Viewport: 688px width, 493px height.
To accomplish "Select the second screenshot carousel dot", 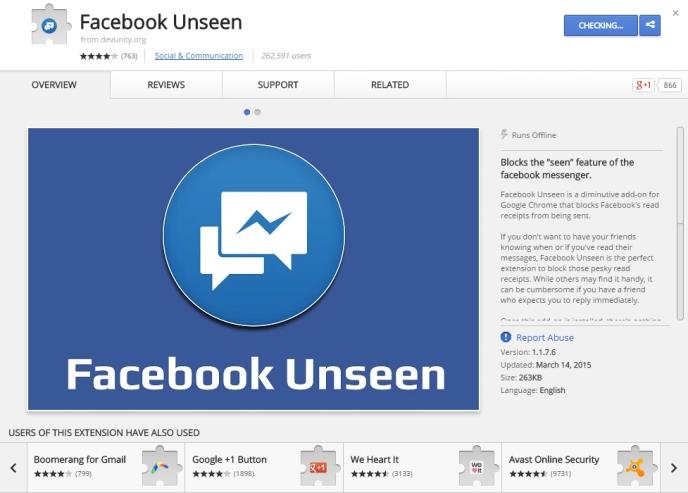I will (258, 112).
